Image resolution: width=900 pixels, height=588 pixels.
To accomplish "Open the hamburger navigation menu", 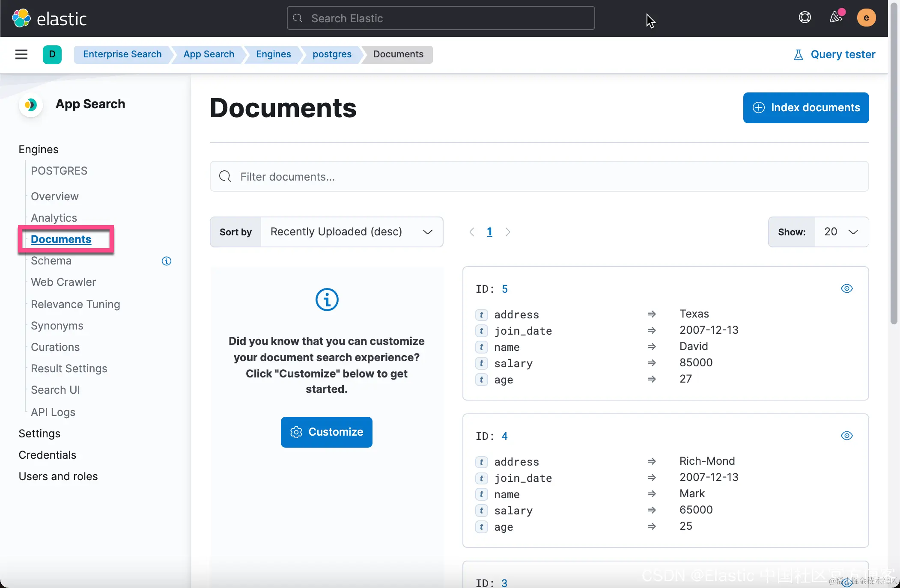I will click(x=21, y=54).
